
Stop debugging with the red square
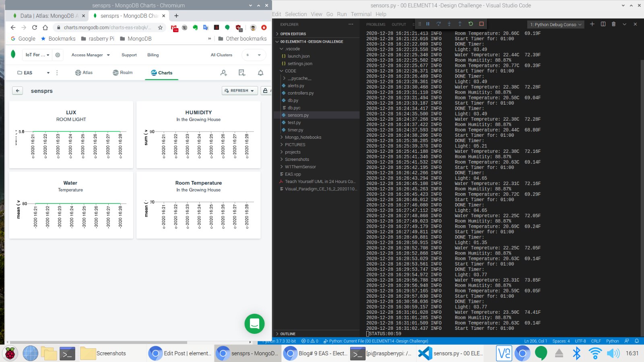481,24
